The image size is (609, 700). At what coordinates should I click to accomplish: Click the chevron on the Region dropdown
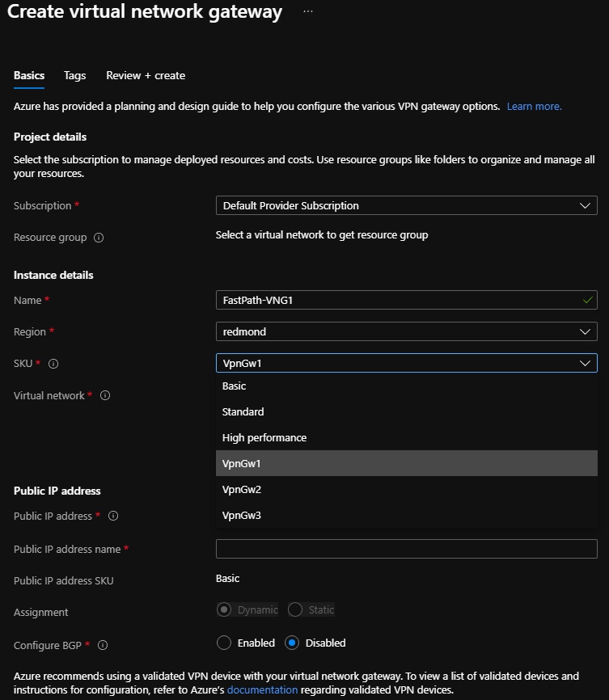585,331
